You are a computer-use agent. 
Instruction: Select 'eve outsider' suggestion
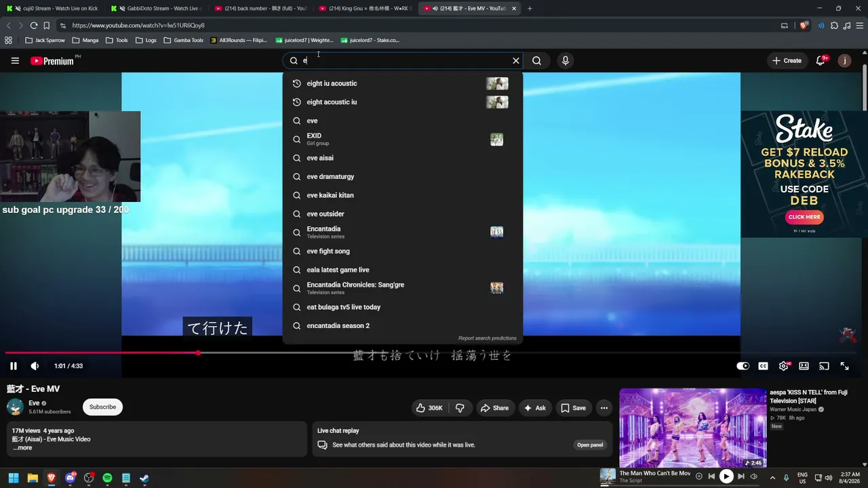(x=403, y=214)
